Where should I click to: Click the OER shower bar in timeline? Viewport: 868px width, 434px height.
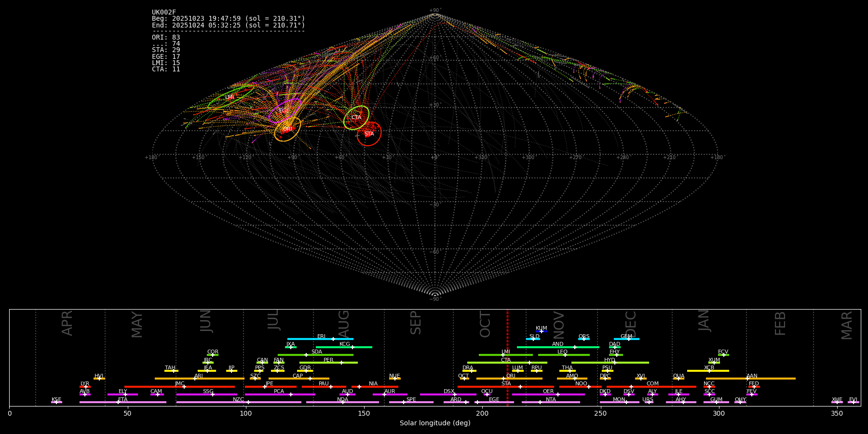548,394
